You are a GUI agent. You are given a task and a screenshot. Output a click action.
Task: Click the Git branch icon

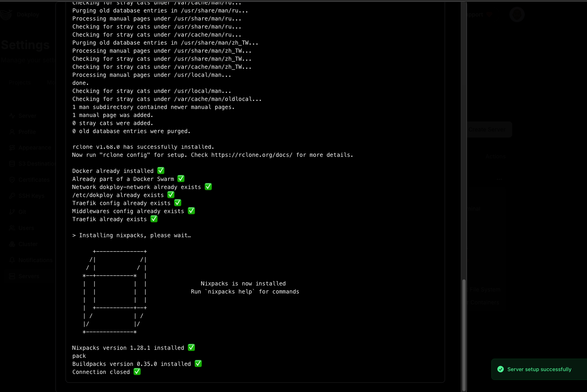click(x=12, y=212)
